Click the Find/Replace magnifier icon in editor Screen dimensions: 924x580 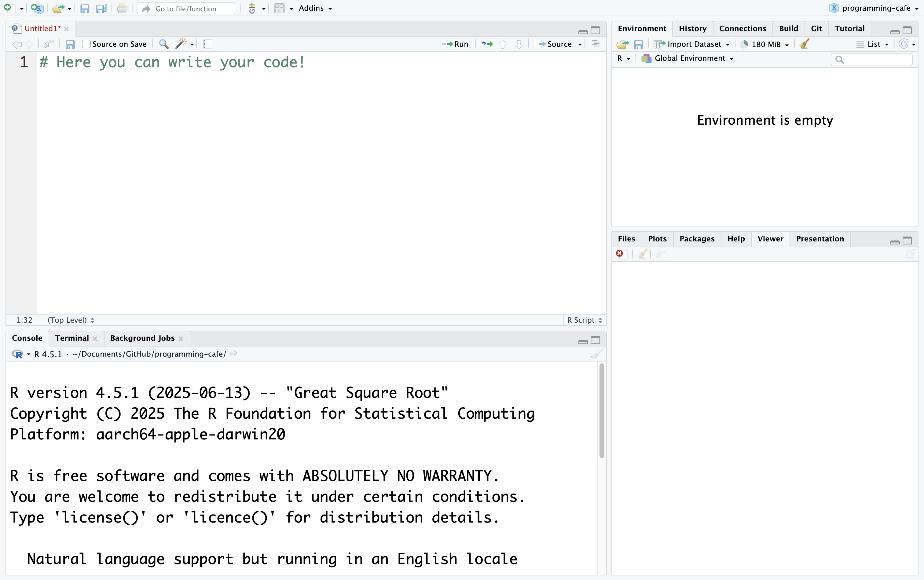click(x=164, y=44)
